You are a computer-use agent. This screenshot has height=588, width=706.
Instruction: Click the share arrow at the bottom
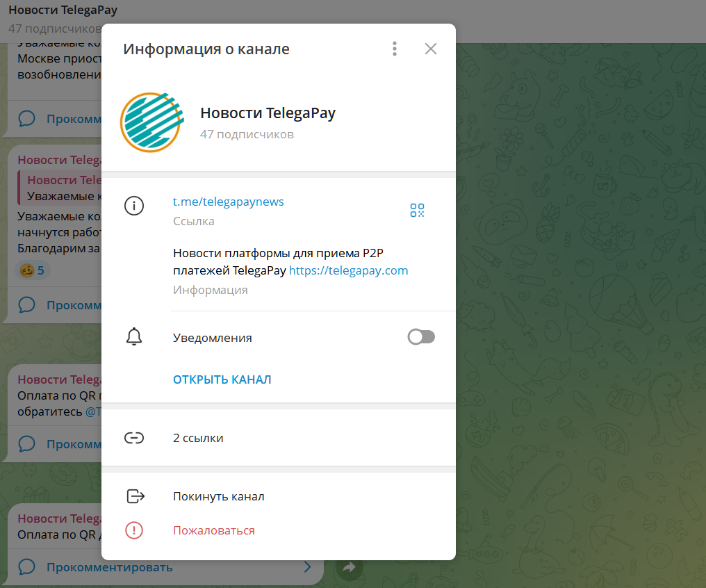[x=349, y=567]
